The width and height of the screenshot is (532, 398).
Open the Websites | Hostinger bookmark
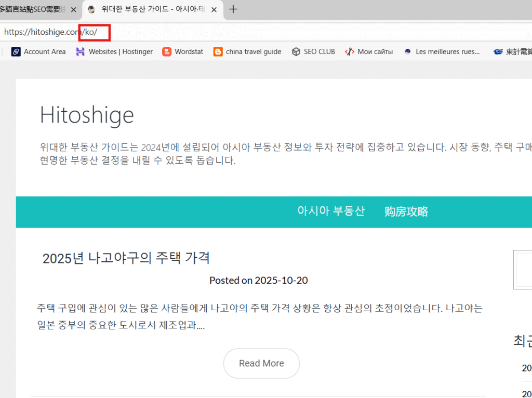[114, 51]
